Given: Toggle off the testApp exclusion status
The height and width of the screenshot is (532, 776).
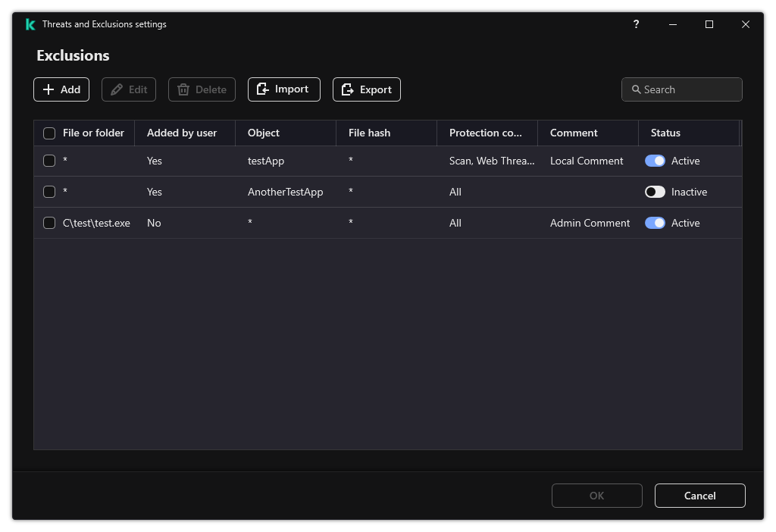Looking at the screenshot, I should (655, 161).
